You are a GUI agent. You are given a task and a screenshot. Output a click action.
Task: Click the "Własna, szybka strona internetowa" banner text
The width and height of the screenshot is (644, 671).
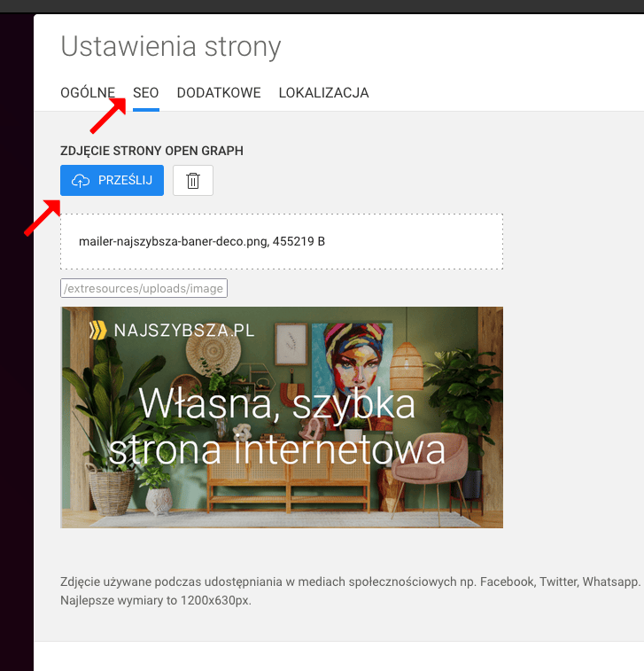276,427
